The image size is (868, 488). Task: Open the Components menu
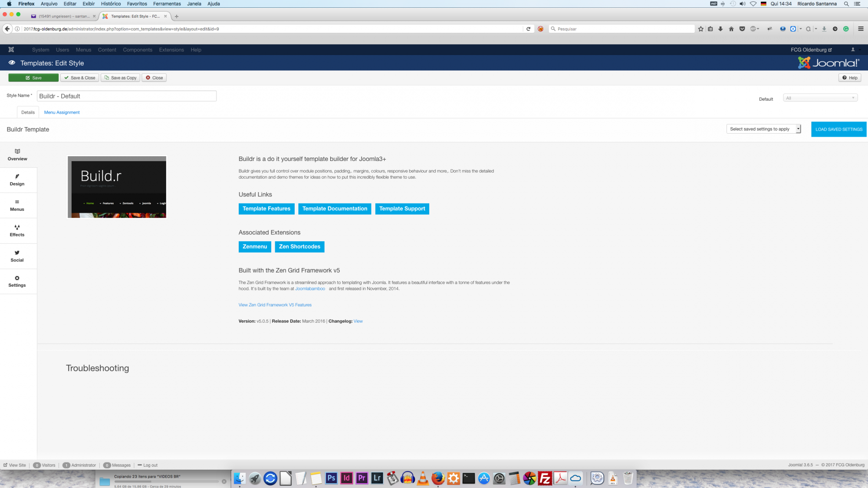138,50
